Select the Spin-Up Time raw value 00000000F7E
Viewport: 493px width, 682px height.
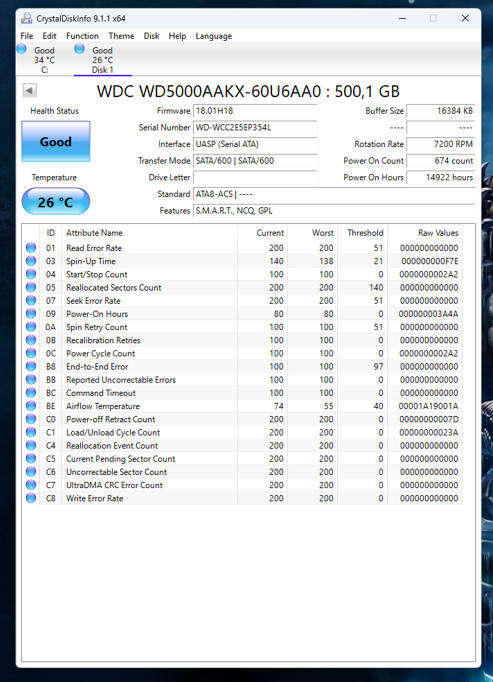[429, 261]
